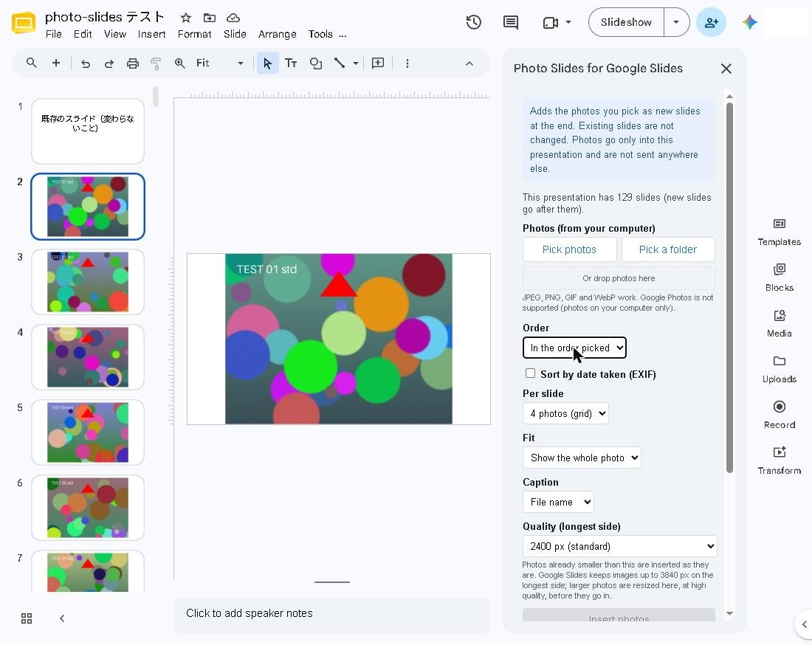Expand the Slideshow options arrow

pos(676,22)
